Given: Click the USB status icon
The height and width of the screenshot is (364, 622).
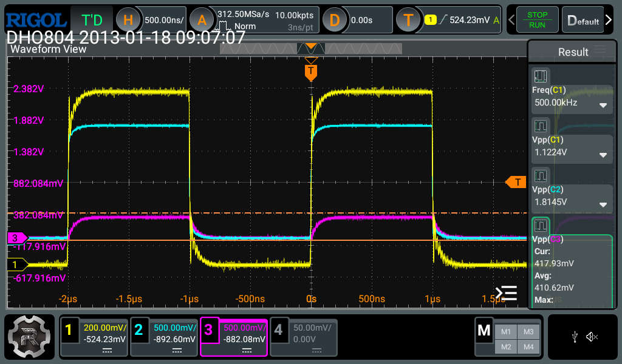Looking at the screenshot, I should pos(575,337).
